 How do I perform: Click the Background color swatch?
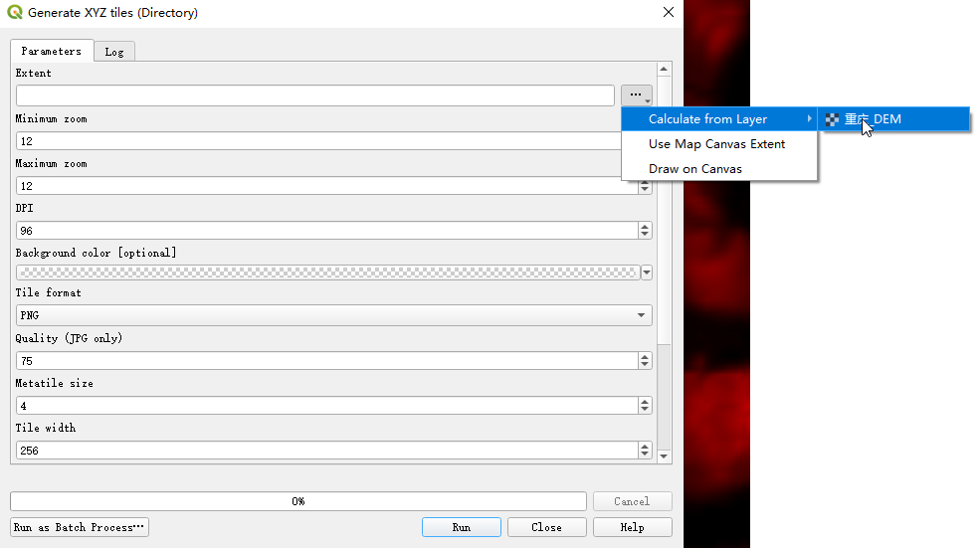click(327, 273)
